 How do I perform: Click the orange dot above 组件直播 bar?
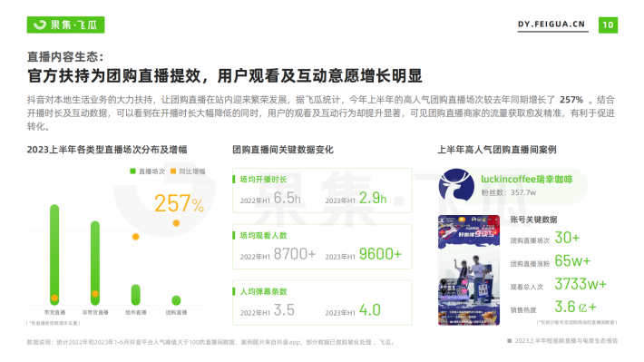(x=135, y=237)
